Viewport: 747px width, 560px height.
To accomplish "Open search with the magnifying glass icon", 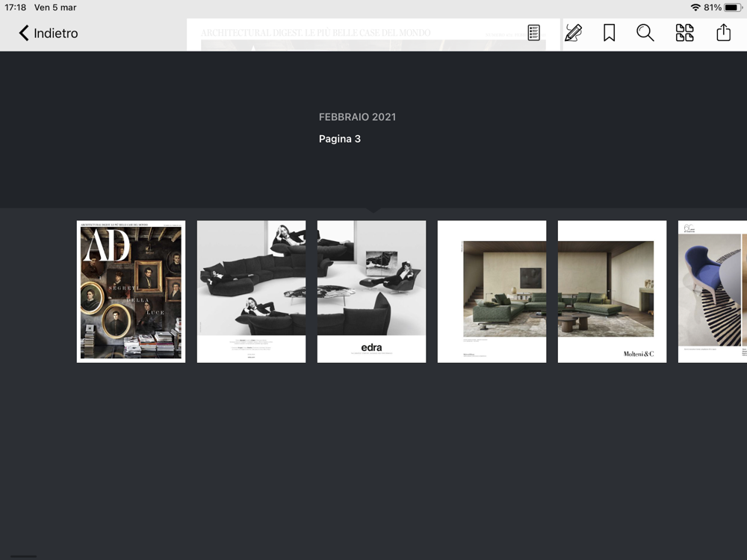I will (645, 33).
